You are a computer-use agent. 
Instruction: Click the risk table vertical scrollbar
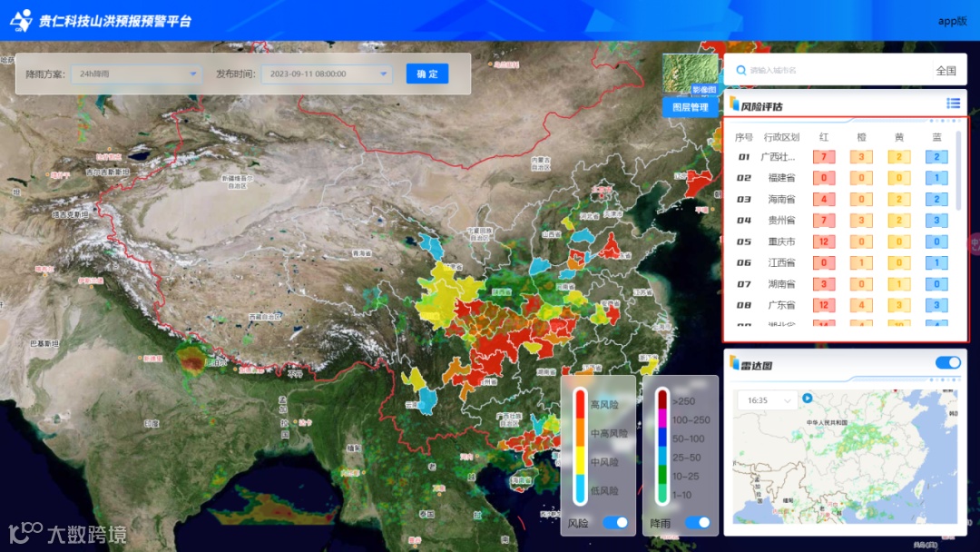[959, 170]
